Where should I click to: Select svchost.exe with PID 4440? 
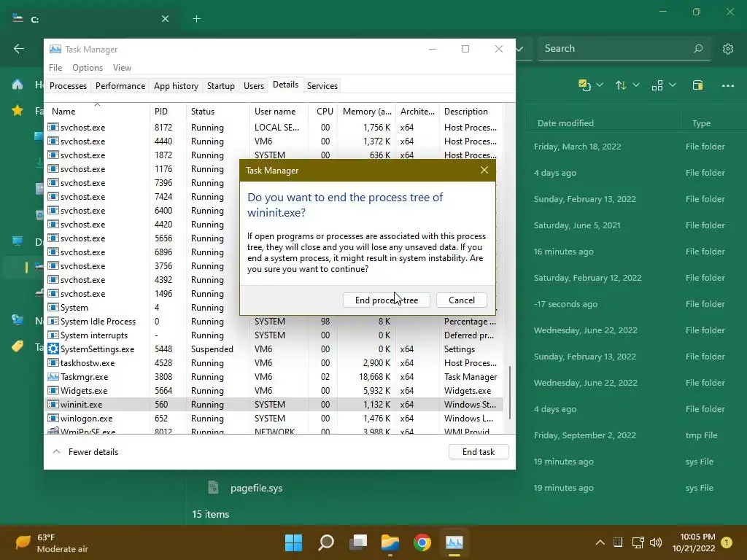coord(274,141)
